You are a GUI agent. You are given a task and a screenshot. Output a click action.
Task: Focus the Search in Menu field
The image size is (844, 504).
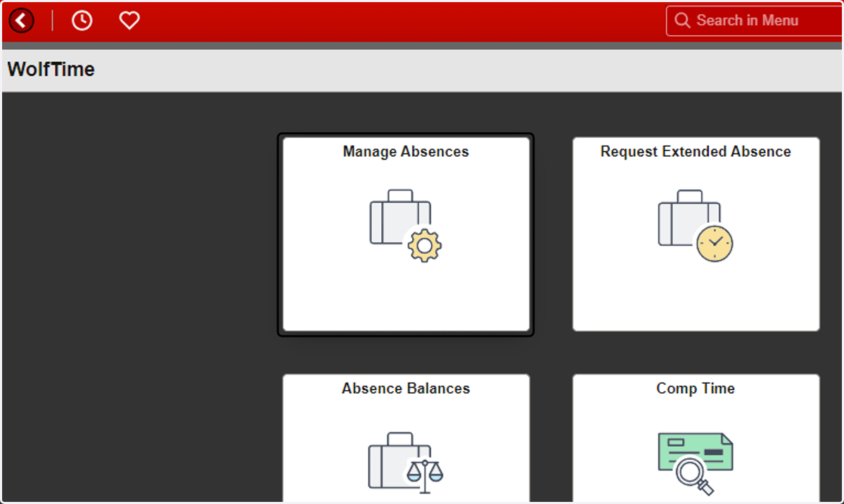click(755, 20)
